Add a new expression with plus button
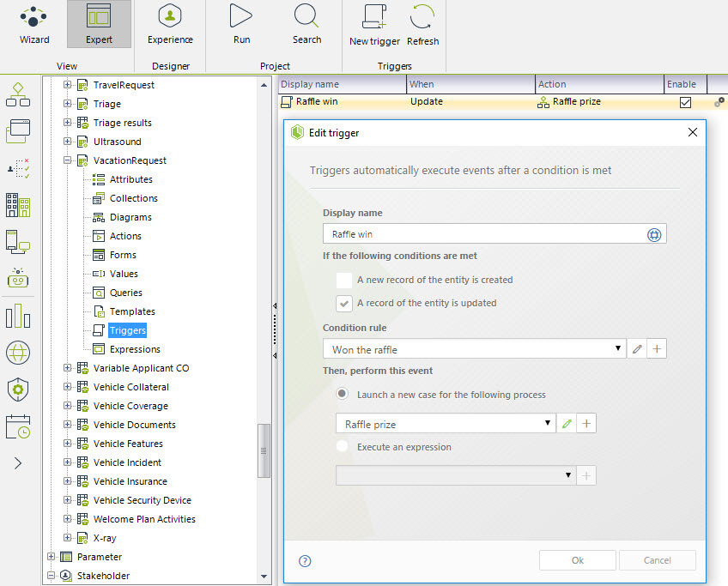Screen dimensions: 728x586 (586, 475)
